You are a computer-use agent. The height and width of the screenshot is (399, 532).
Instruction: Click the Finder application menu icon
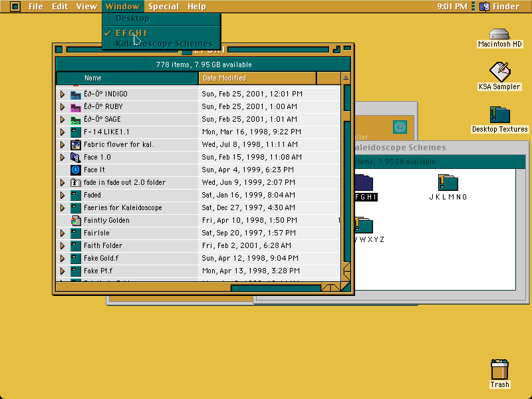coord(484,7)
